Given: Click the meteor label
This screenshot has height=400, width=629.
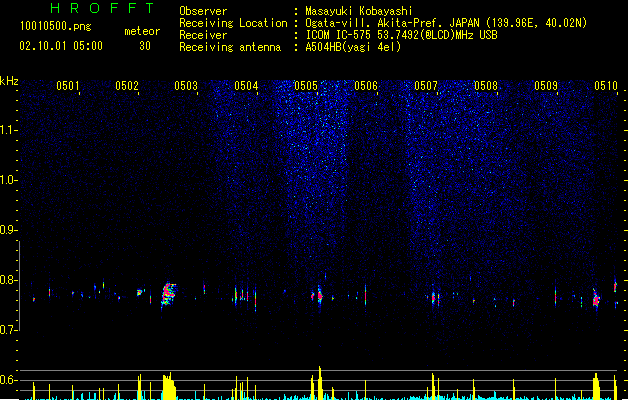Looking at the screenshot, I should 142,31.
